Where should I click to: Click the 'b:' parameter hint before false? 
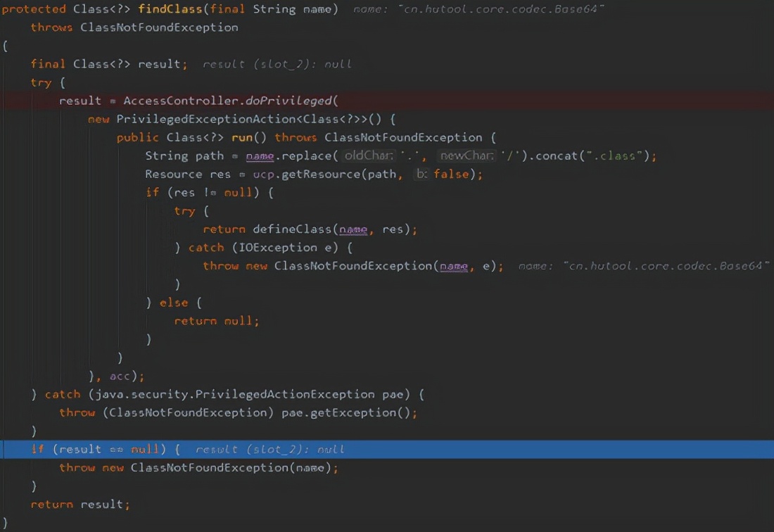pos(421,174)
